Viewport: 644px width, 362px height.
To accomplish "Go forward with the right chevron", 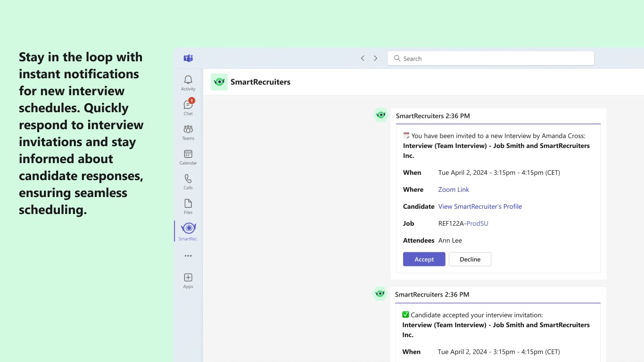I will pos(376,58).
